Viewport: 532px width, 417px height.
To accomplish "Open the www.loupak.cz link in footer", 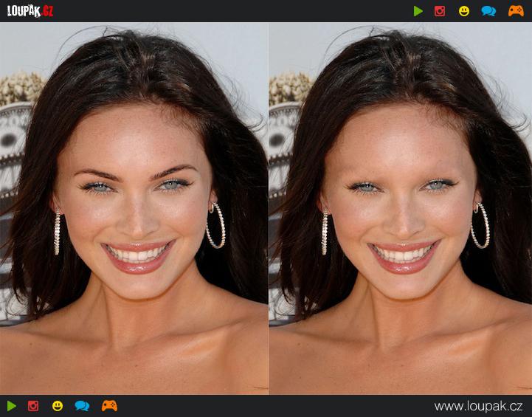I will 478,407.
